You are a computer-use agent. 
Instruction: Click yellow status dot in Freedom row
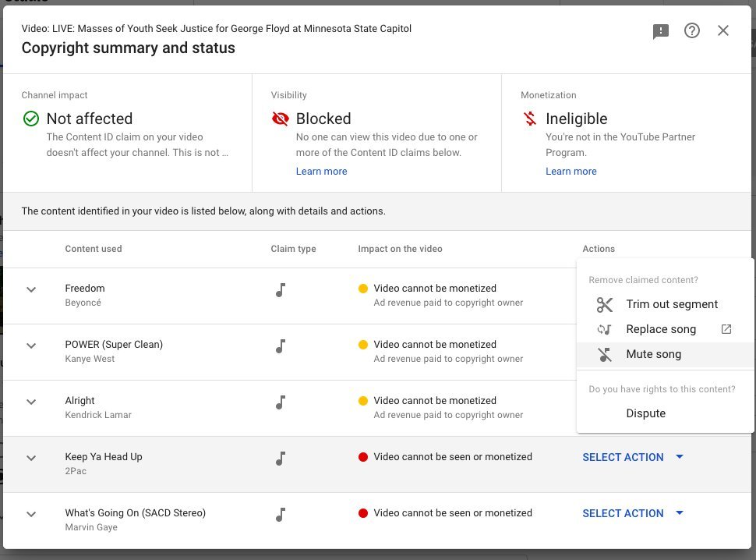pyautogui.click(x=363, y=289)
